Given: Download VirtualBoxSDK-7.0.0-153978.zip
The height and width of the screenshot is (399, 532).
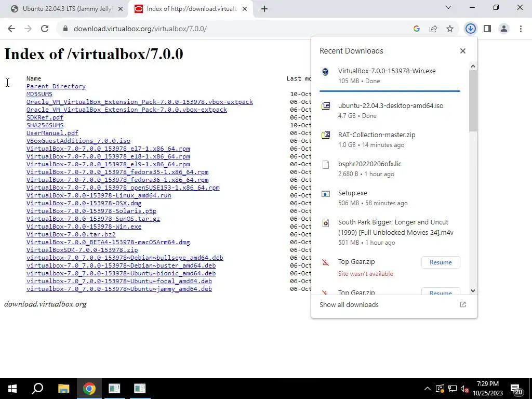Looking at the screenshot, I should (82, 250).
